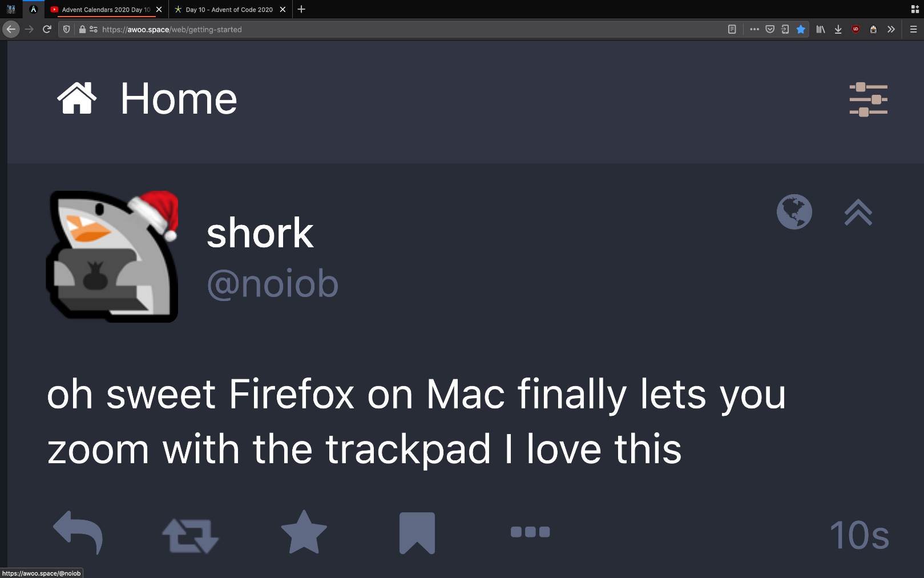Expand overflow toolbar items chevron
924x578 pixels.
pyautogui.click(x=891, y=29)
